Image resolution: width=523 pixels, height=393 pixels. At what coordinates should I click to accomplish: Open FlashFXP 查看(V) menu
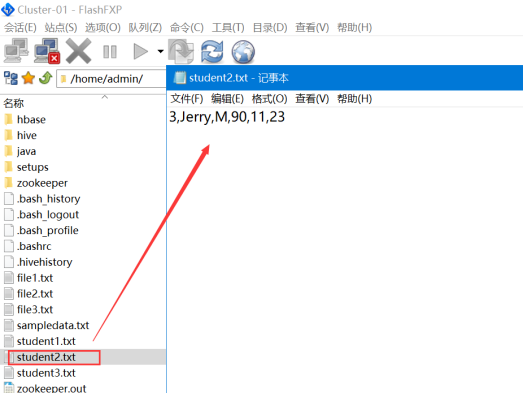(x=312, y=27)
